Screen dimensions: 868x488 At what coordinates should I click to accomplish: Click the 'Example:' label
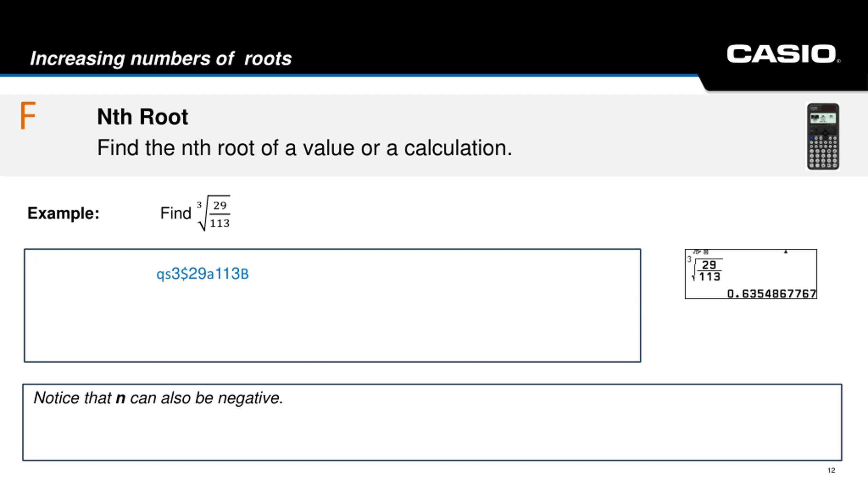63,213
